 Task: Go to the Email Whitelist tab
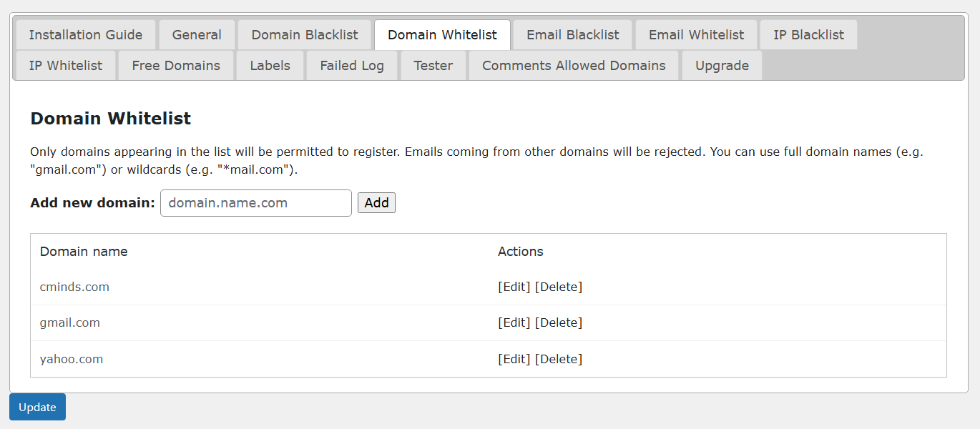pyautogui.click(x=696, y=35)
